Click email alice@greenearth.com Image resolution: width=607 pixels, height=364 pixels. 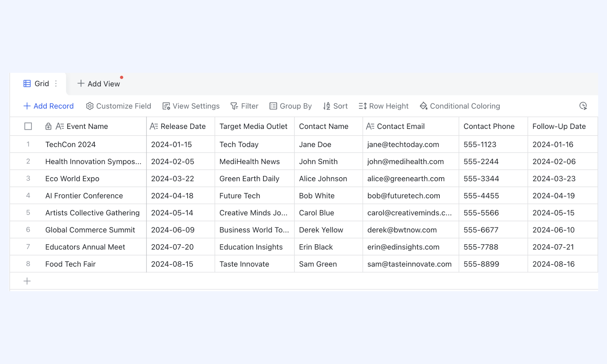tap(411, 179)
